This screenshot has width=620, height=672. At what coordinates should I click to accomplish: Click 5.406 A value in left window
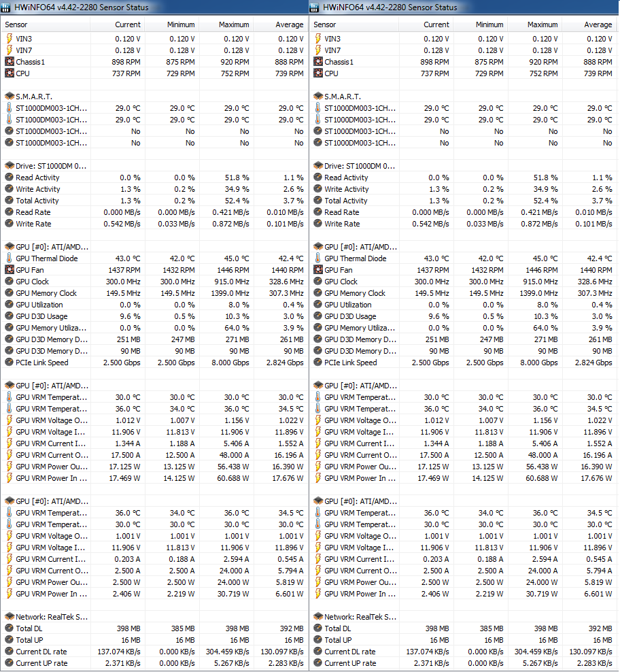(x=237, y=443)
